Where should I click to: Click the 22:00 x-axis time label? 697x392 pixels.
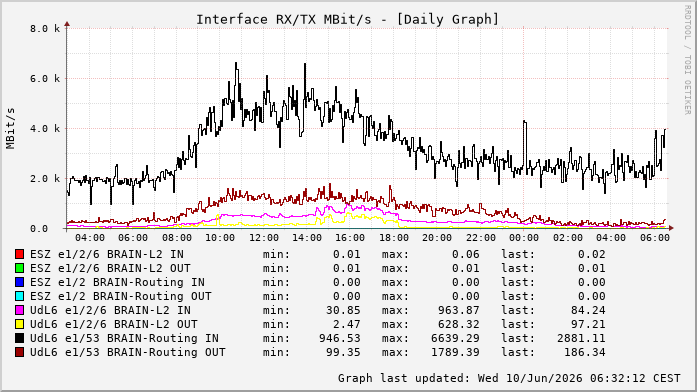[481, 238]
